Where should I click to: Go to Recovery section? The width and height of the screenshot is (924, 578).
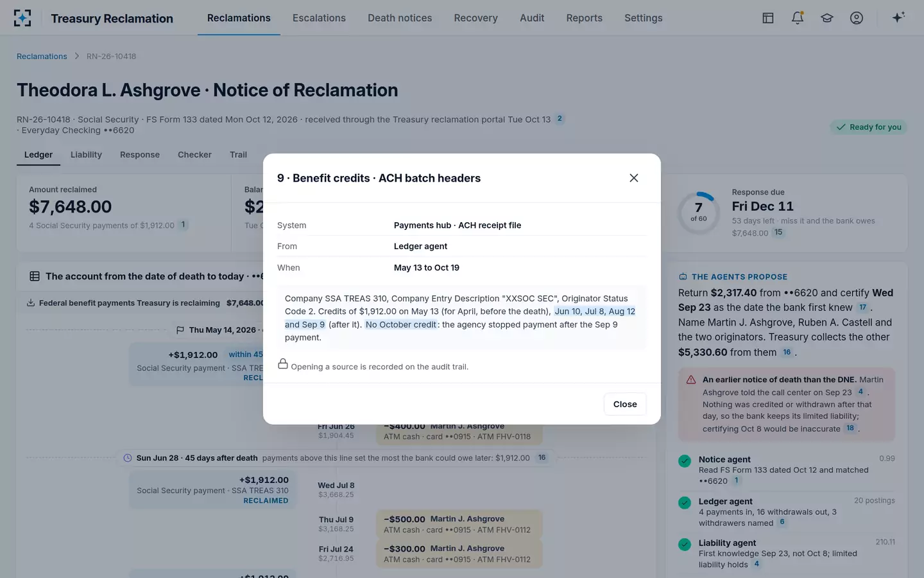[475, 18]
